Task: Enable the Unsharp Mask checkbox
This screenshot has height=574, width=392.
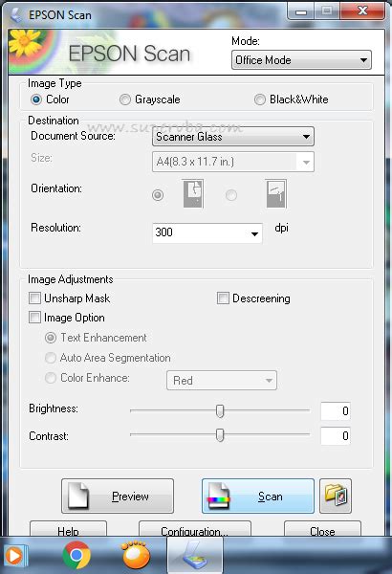Action: click(x=34, y=298)
